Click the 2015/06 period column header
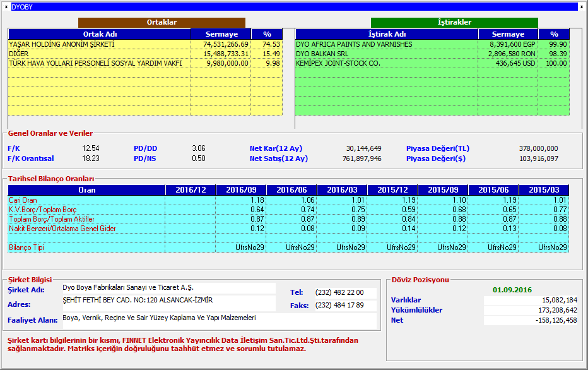The width and height of the screenshot is (588, 370). pyautogui.click(x=493, y=190)
